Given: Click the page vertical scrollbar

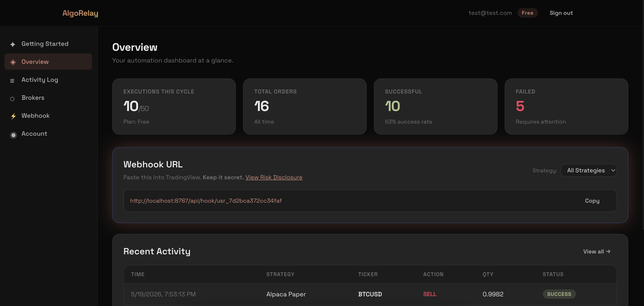Looking at the screenshot, I should tap(643, 115).
